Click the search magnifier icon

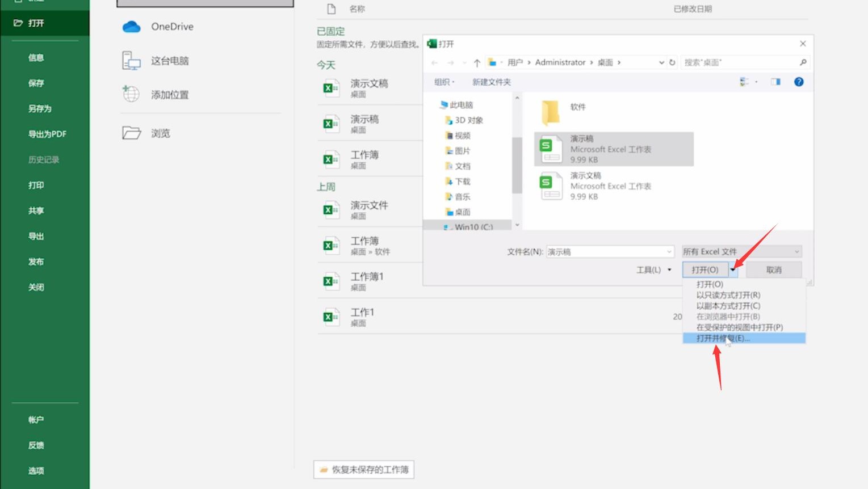pos(803,62)
